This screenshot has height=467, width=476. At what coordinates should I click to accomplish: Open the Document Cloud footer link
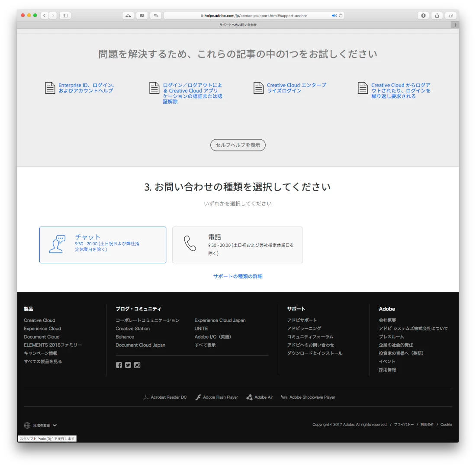42,337
